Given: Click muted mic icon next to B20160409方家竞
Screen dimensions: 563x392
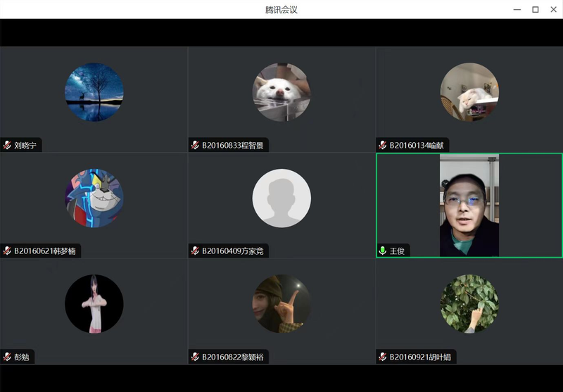Looking at the screenshot, I should [x=195, y=251].
